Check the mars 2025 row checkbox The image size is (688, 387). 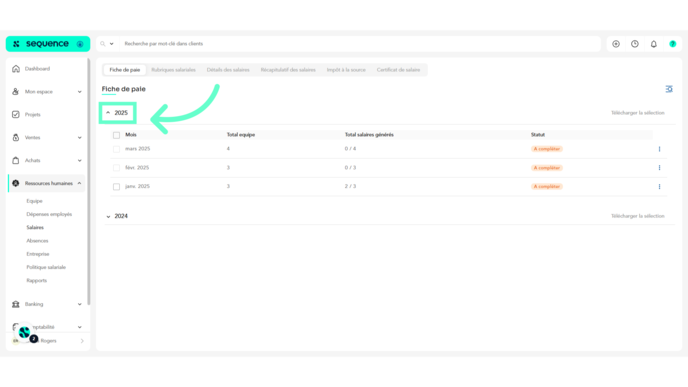116,149
